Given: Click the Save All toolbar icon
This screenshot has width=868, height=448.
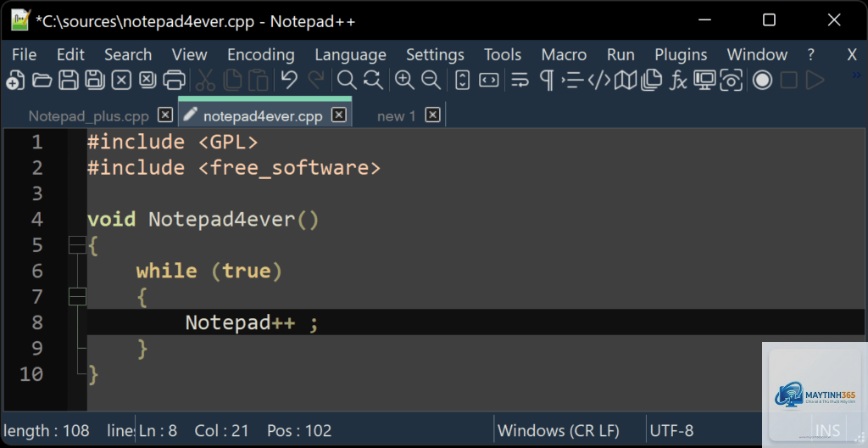Looking at the screenshot, I should click(x=95, y=81).
